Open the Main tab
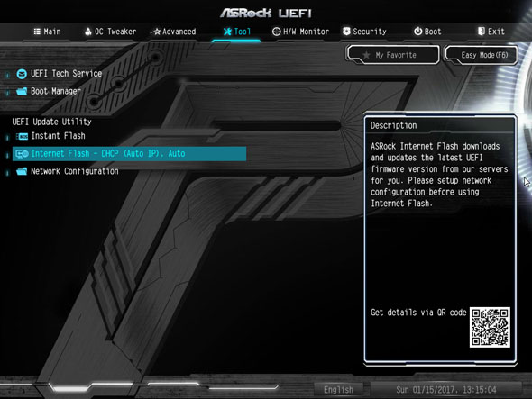The height and width of the screenshot is (399, 532). pos(47,32)
